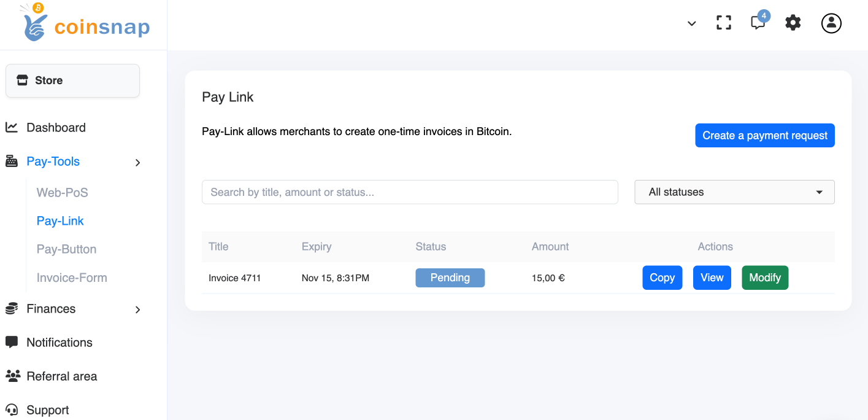Click the coinsnap logo
Image resolution: width=868 pixels, height=420 pixels.
(x=83, y=25)
